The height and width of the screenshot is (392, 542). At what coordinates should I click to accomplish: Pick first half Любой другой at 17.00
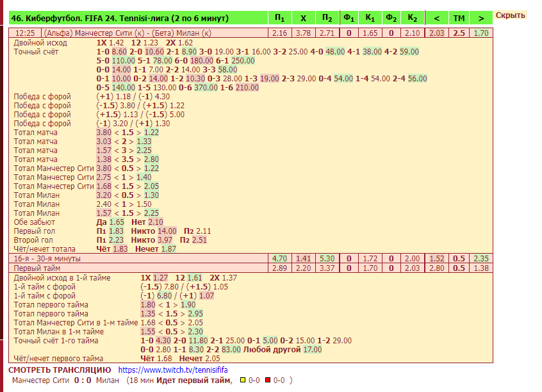click(313, 350)
